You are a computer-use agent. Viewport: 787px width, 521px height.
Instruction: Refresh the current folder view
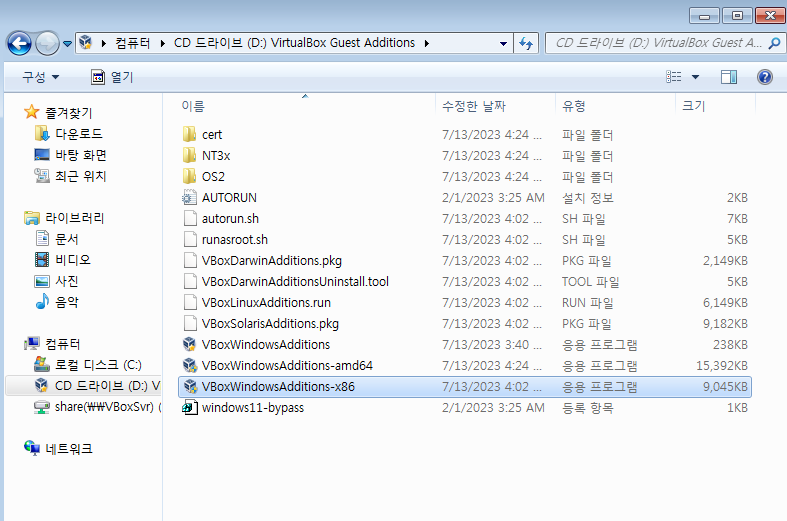click(x=526, y=44)
